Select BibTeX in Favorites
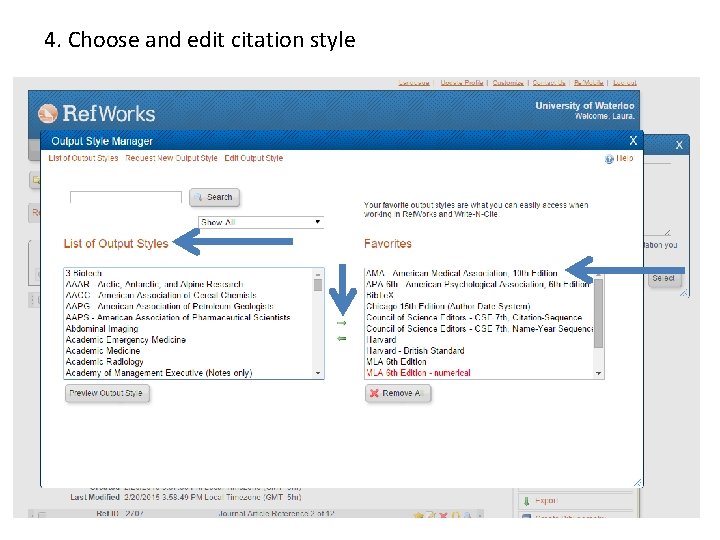The image size is (720, 540). [x=380, y=295]
